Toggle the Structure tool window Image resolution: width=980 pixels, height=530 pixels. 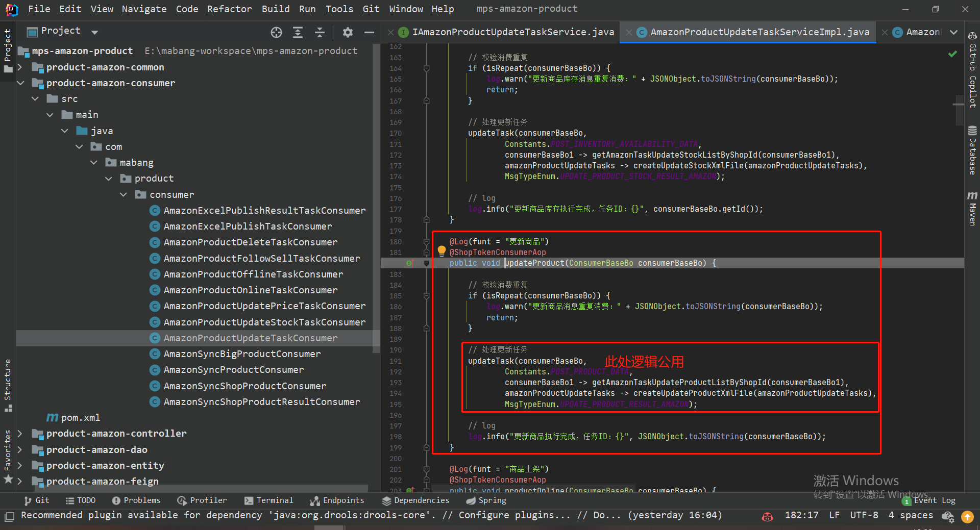coord(8,385)
